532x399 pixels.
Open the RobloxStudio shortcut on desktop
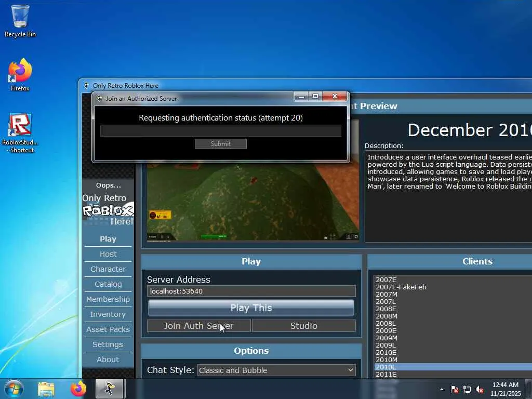[20, 134]
